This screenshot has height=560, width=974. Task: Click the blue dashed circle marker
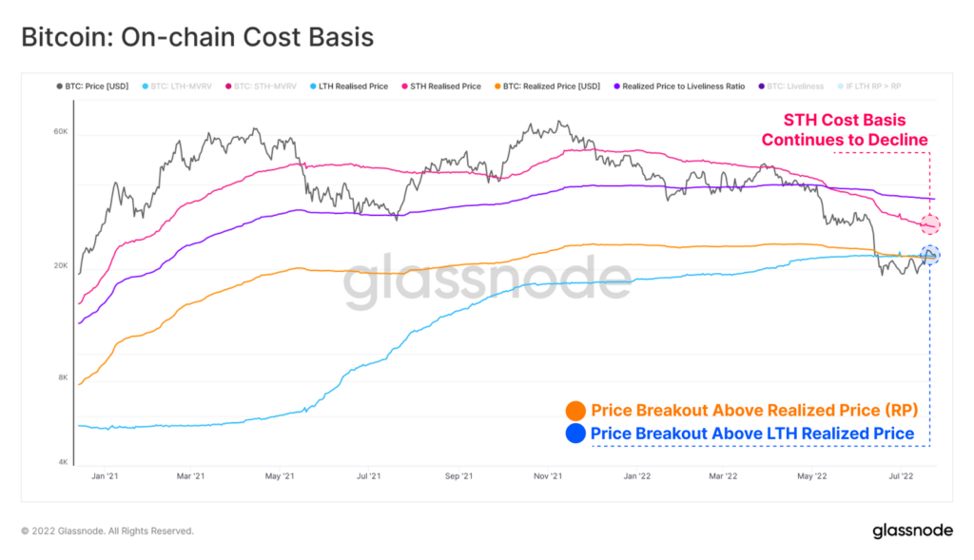[x=930, y=255]
